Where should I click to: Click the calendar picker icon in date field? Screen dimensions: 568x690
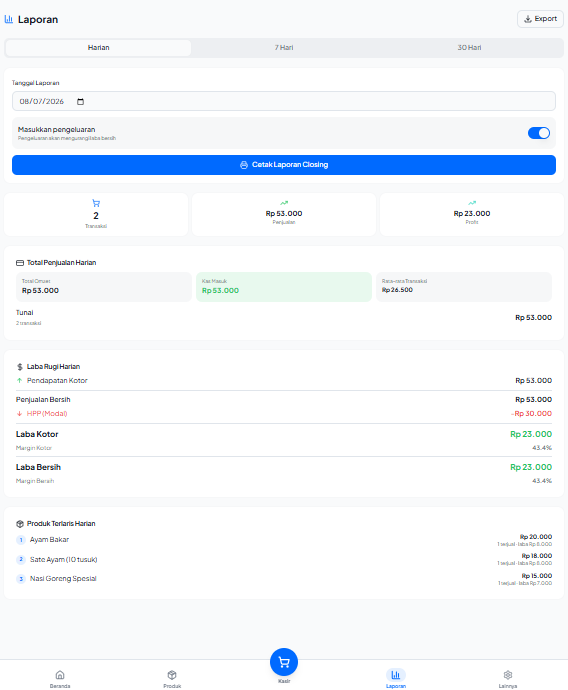[81, 102]
